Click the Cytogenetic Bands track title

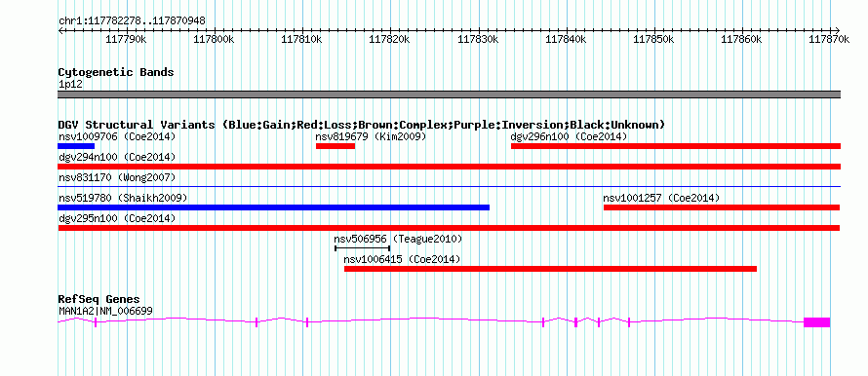116,72
